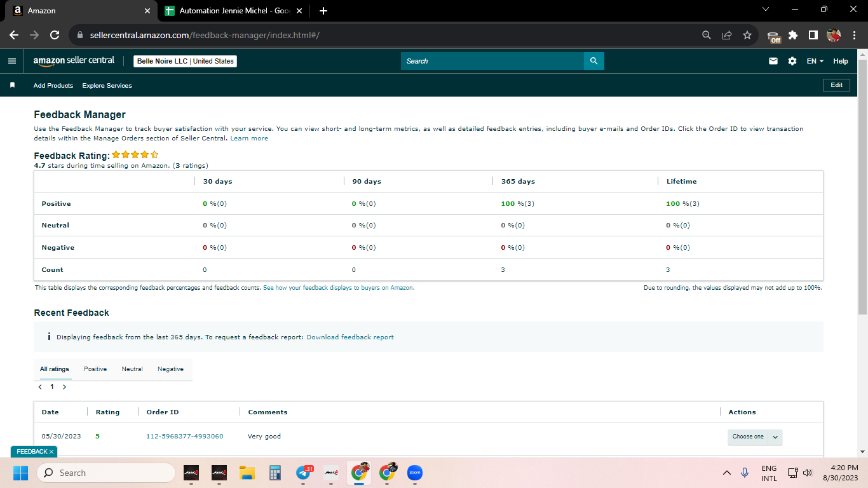868x488 pixels.
Task: Open the Chrome three-dot menu
Action: [853, 35]
